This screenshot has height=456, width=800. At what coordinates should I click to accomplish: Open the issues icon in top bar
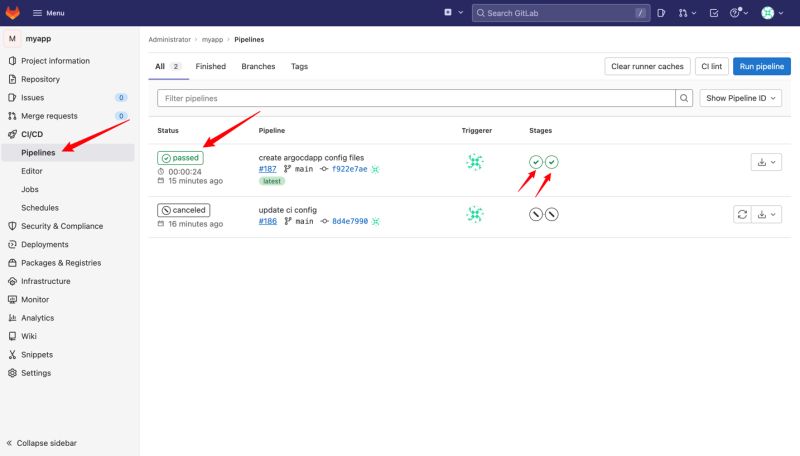pos(661,13)
